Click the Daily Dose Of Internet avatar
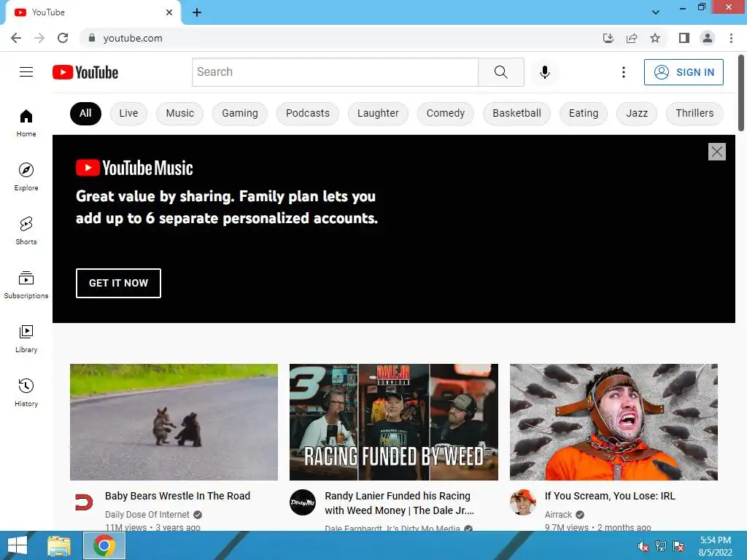The height and width of the screenshot is (560, 747). click(x=83, y=502)
